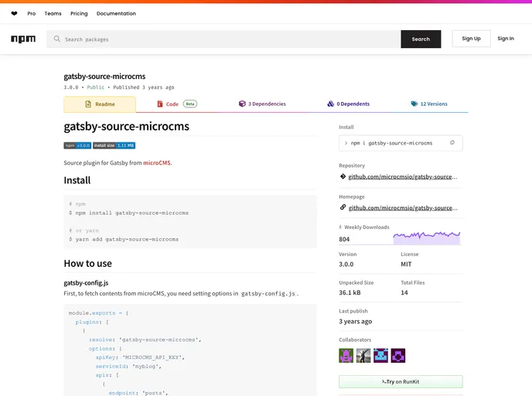Open the Documentation link
Image resolution: width=532 pixels, height=396 pixels.
(116, 14)
